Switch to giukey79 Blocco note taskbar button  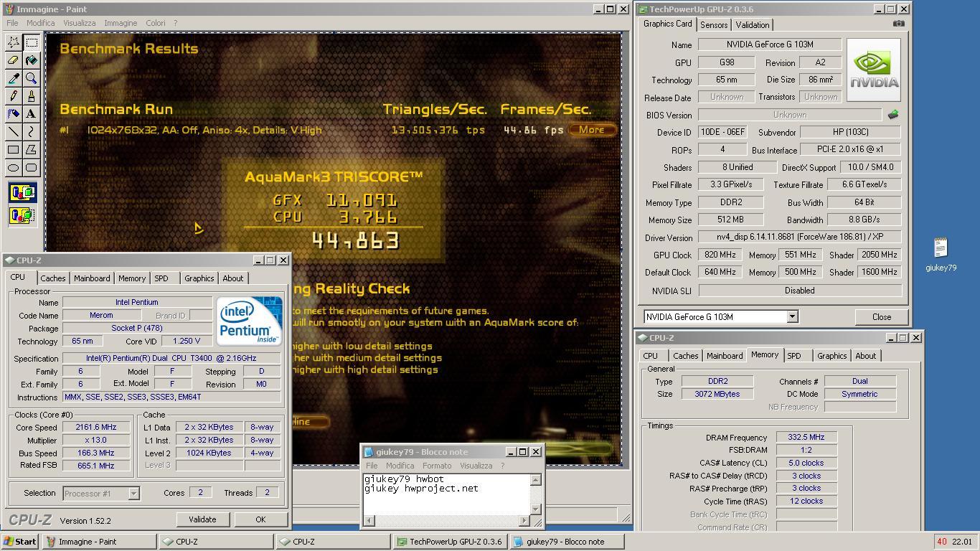pyautogui.click(x=567, y=542)
